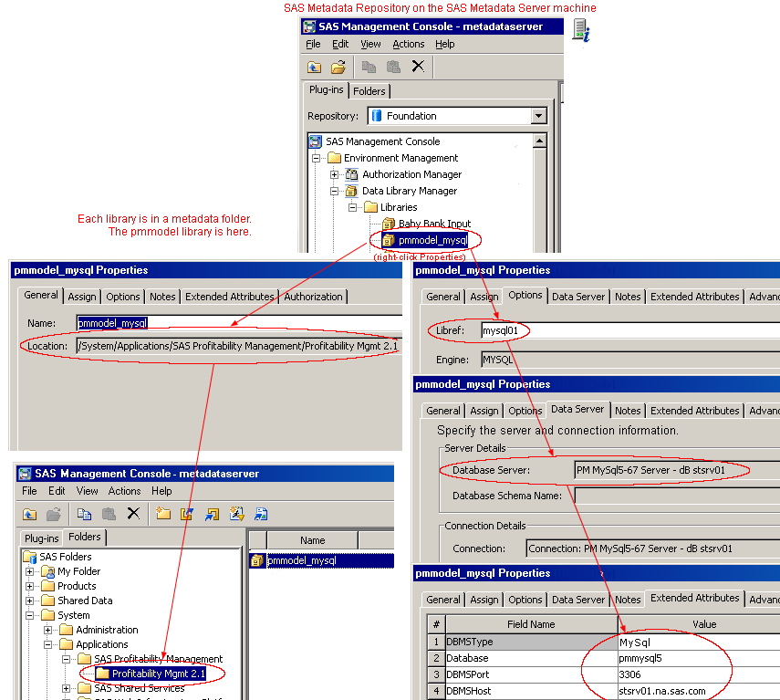780x700 pixels.
Task: Select the My Folder item in SAS Folders
Action: (x=78, y=571)
